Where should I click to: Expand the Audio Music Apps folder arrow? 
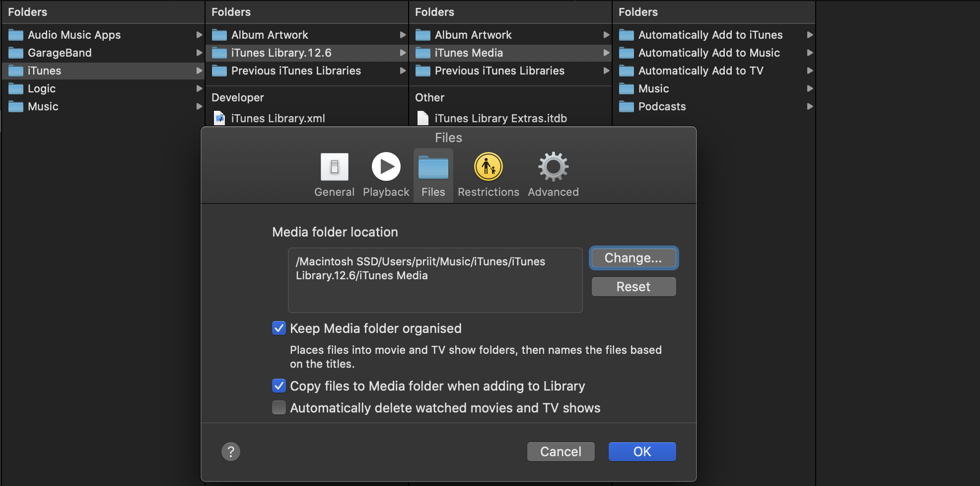[x=199, y=35]
